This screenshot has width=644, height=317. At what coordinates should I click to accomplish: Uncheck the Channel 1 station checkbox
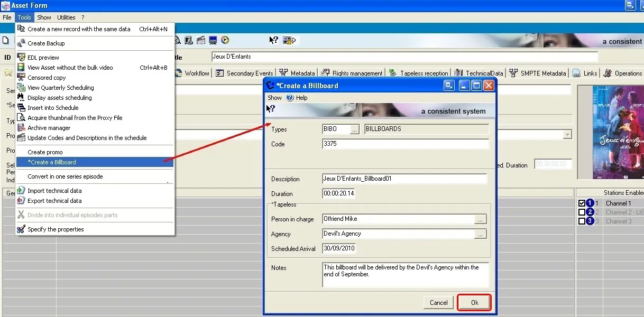click(x=582, y=203)
